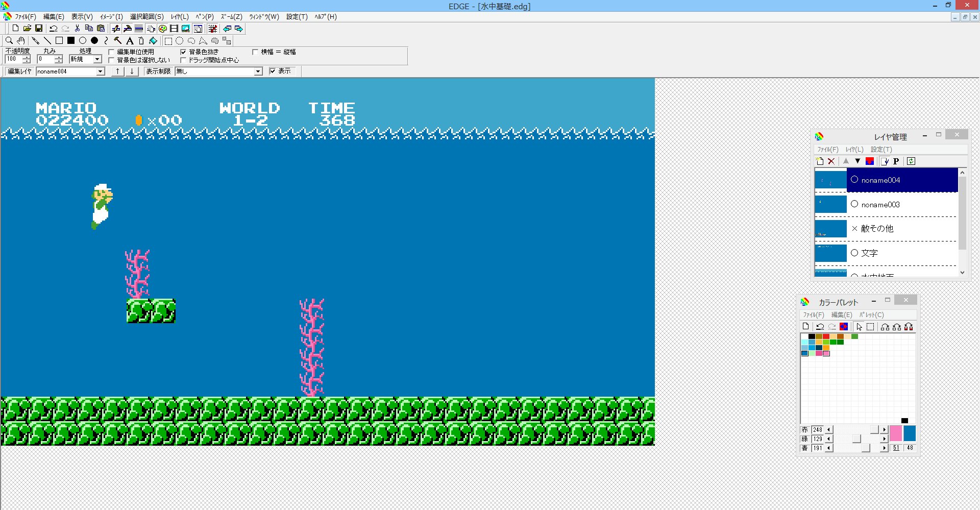Enable 背景色は選択しない checkbox
Viewport: 980px width, 510px height.
pyautogui.click(x=111, y=60)
